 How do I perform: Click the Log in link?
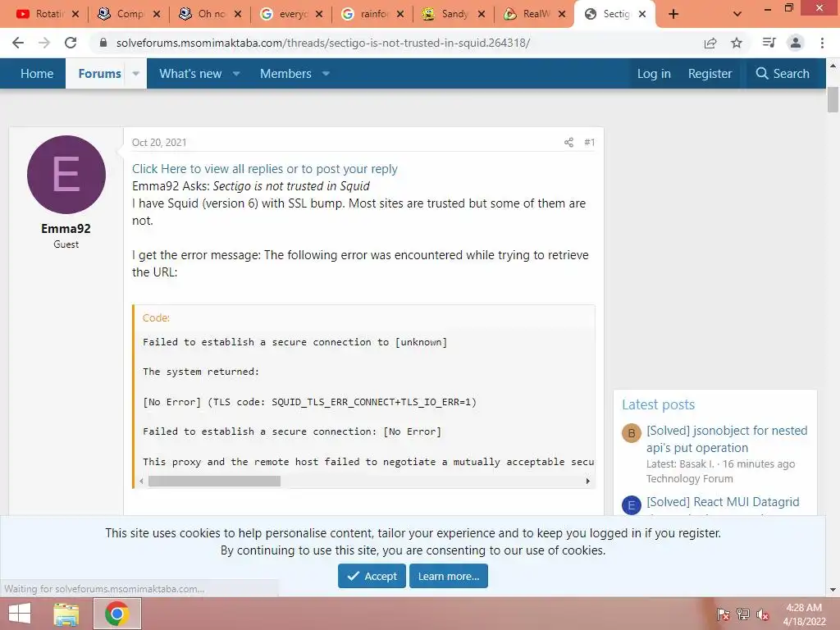coord(654,73)
